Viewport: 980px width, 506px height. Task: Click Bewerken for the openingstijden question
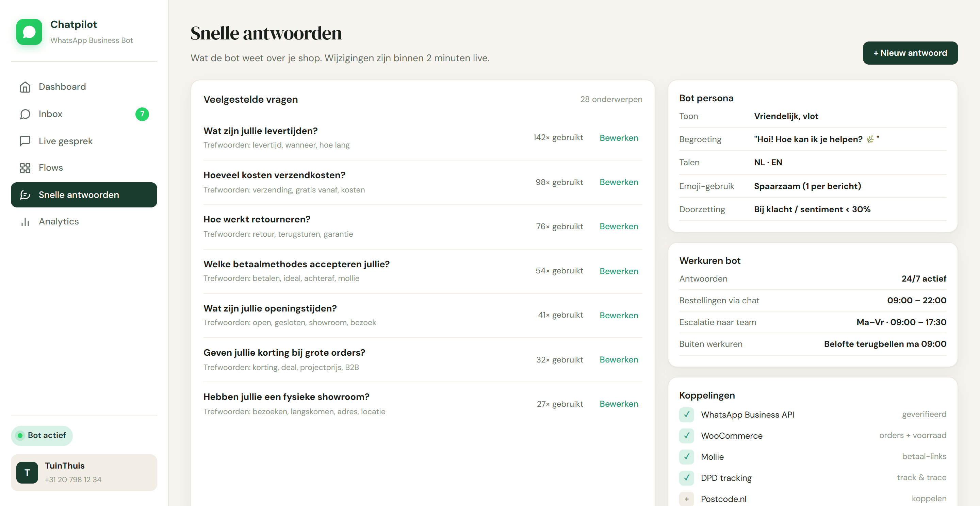pos(619,316)
